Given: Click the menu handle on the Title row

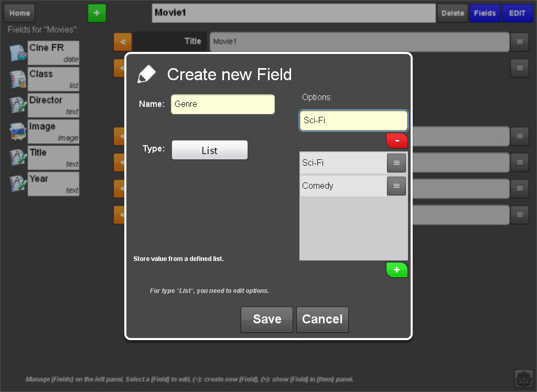Looking at the screenshot, I should coord(519,42).
